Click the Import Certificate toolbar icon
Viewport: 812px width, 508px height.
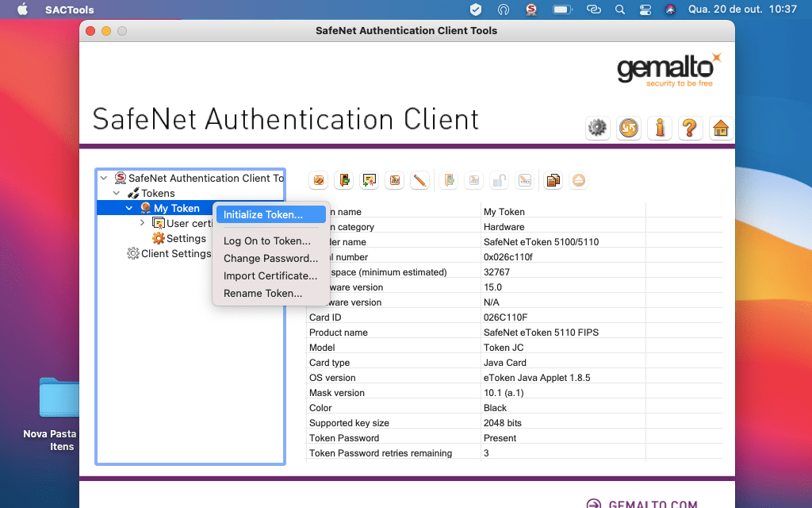pos(370,180)
